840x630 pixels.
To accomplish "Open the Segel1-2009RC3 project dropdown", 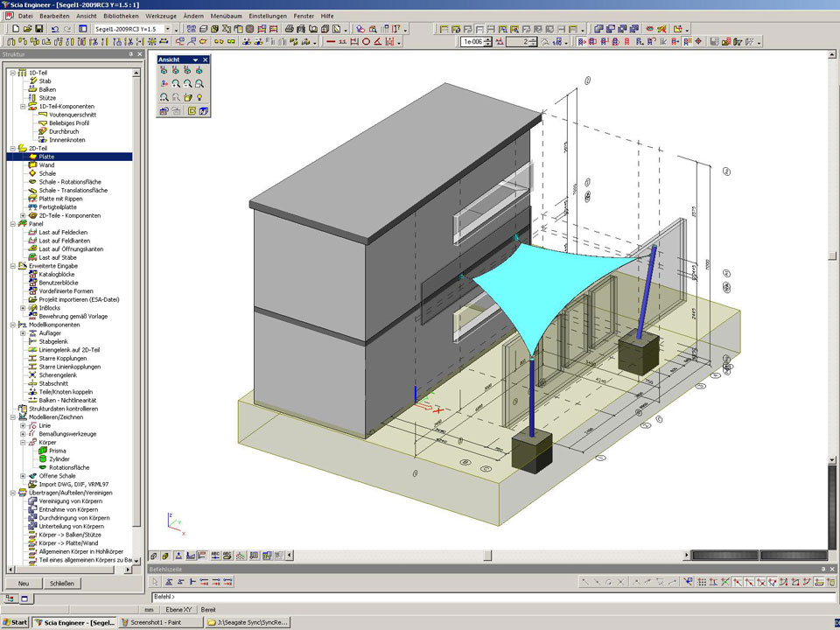I will coord(167,29).
